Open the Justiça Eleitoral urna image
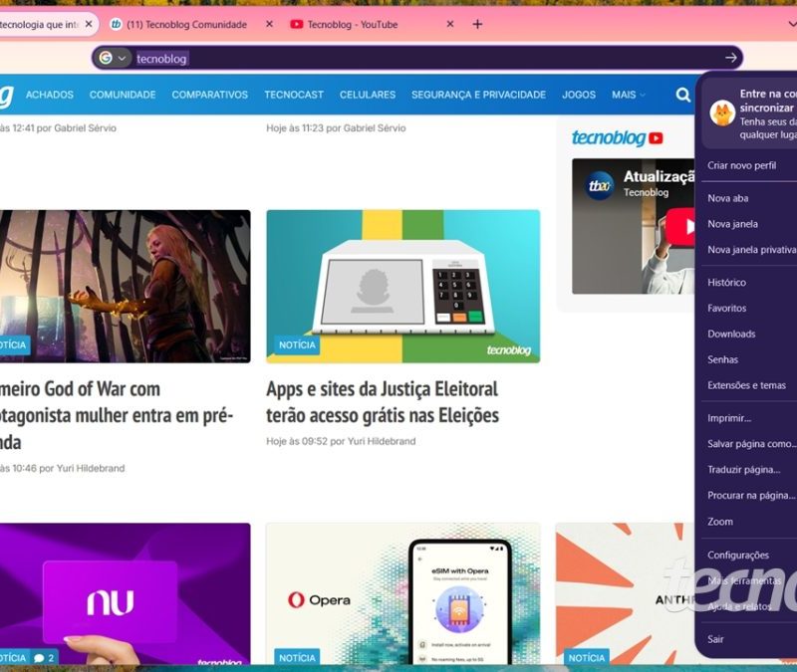This screenshot has width=797, height=672. [403, 286]
